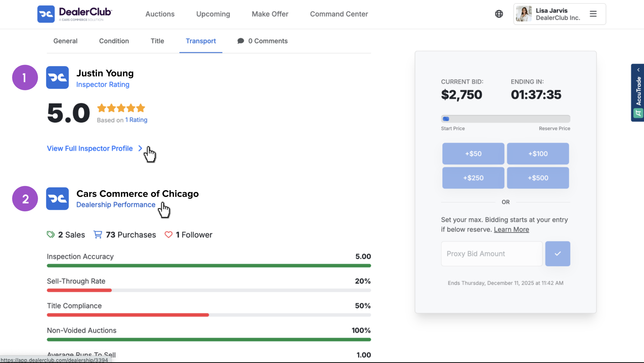Viewport: 644px width, 363px height.
Task: Raise bid by +$50
Action: 473,154
